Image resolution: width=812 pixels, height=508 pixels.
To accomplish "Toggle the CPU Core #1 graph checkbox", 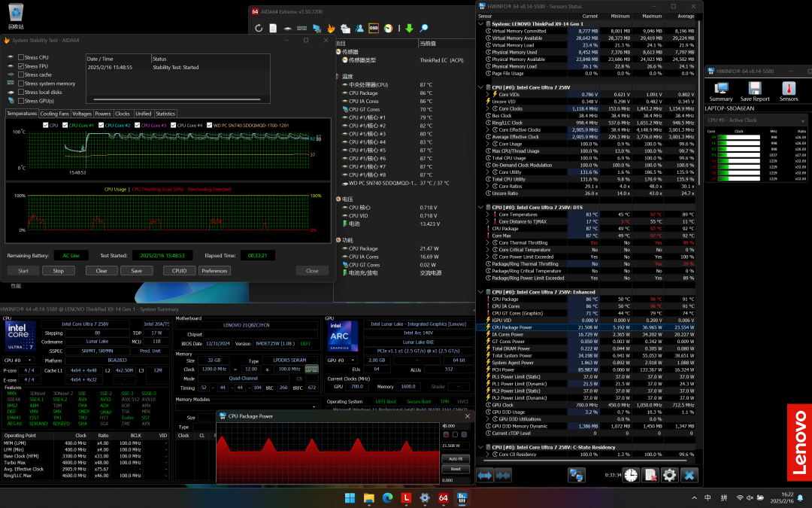I will [65, 125].
